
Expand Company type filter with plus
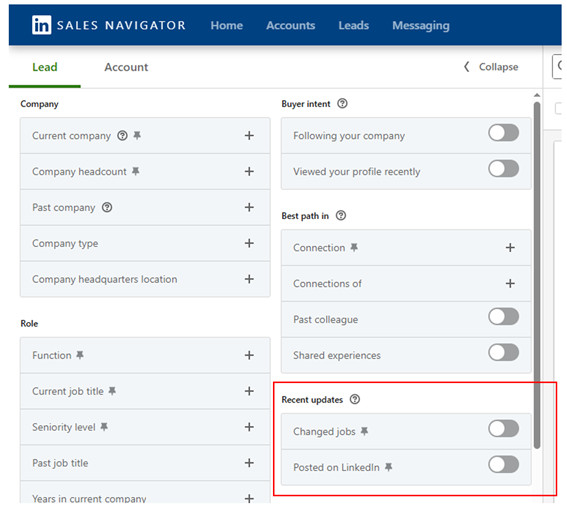point(249,243)
